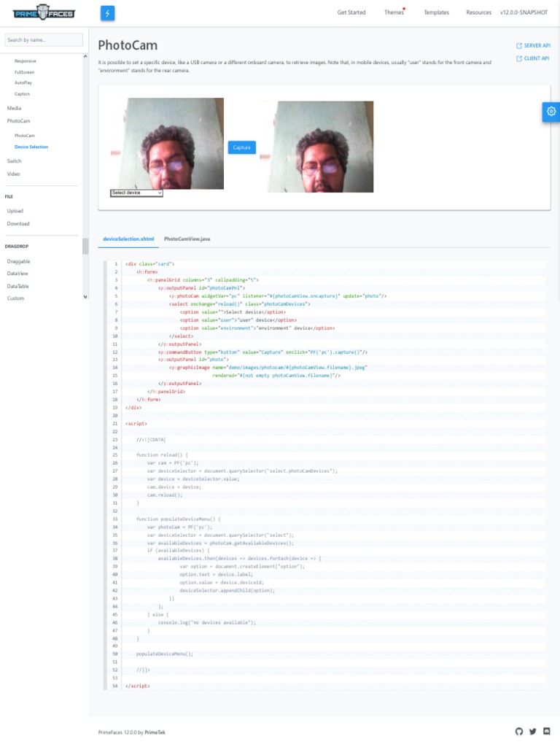Open DataTable in sidebar

pyautogui.click(x=17, y=286)
